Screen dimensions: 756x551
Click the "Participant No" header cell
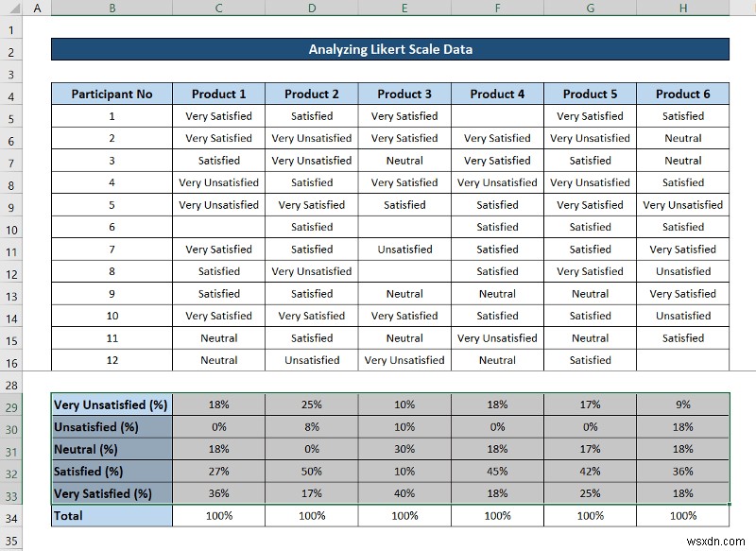[x=112, y=94]
